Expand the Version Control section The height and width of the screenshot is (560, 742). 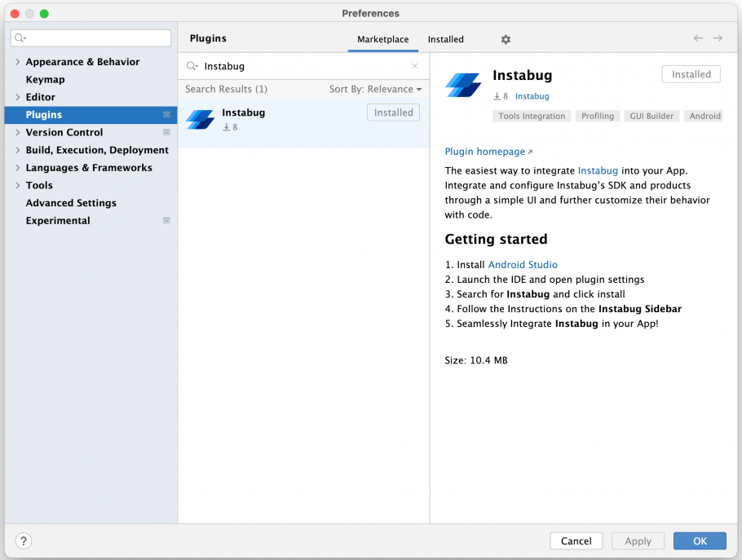coord(17,132)
